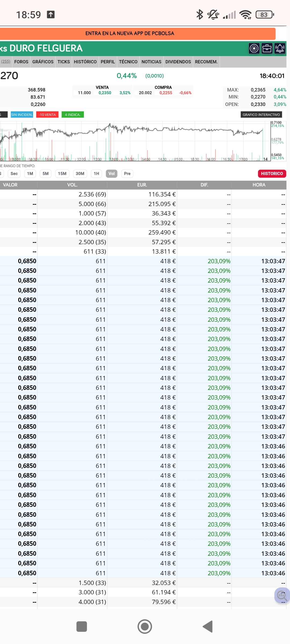The height and width of the screenshot is (644, 290).
Task: Tap the floating chart magnifier icon
Action: (x=282, y=595)
